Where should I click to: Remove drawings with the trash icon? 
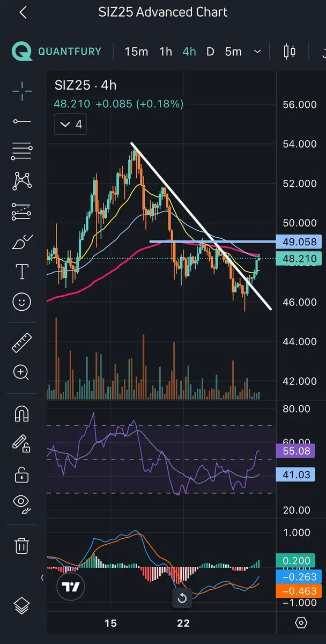(x=22, y=546)
